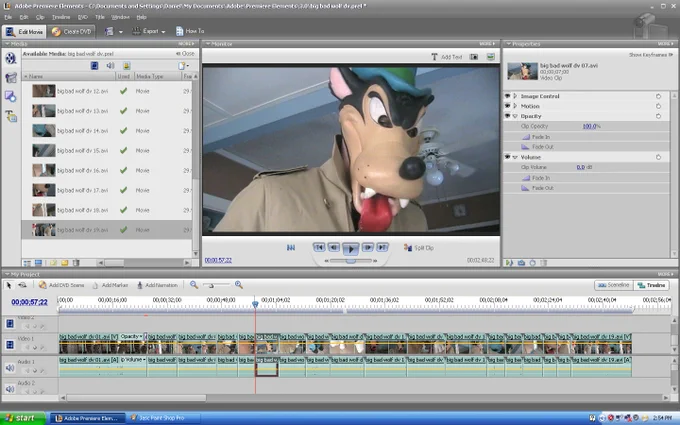This screenshot has height=425, width=680.
Task: Click Add Text in Monitor panel
Action: 447,57
